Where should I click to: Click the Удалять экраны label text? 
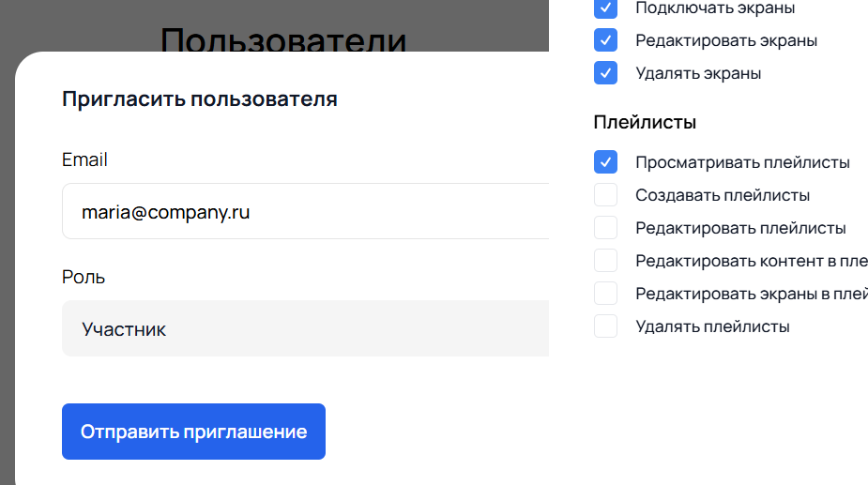pyautogui.click(x=698, y=73)
